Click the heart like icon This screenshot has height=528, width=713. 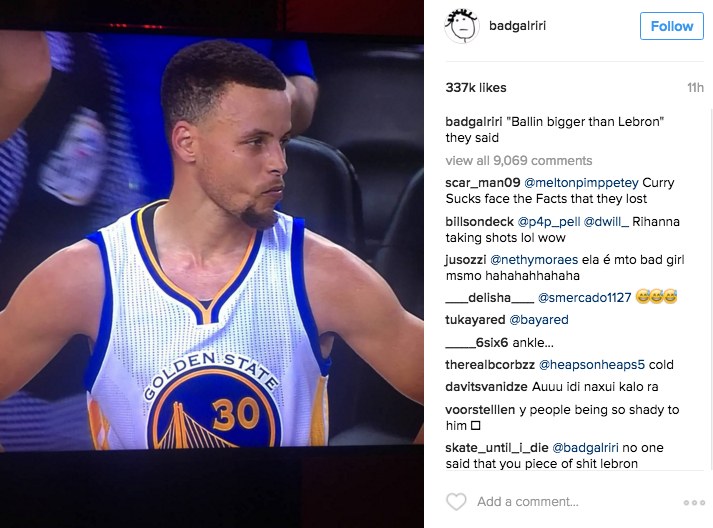[456, 502]
